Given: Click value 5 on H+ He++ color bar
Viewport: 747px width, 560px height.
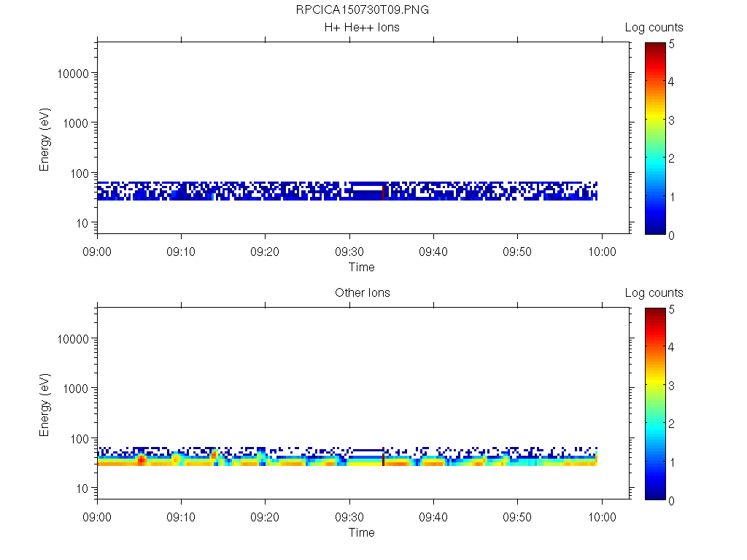Looking at the screenshot, I should click(671, 44).
